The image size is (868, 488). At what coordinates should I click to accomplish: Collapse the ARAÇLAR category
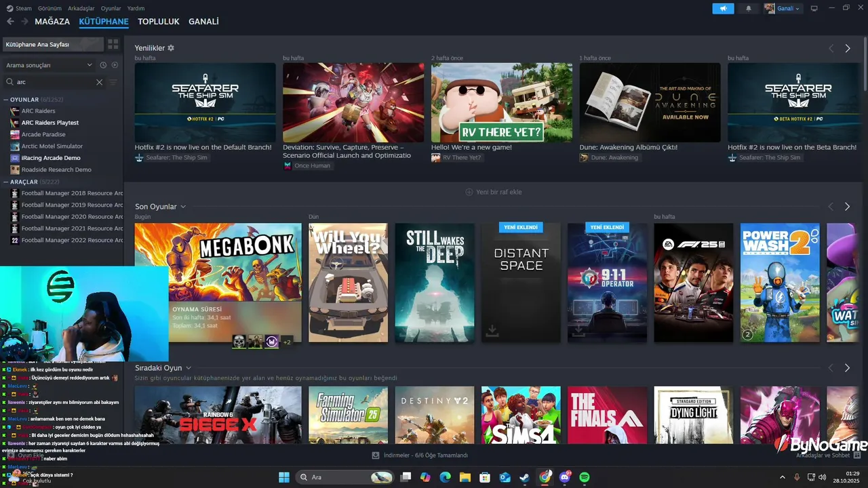click(6, 182)
